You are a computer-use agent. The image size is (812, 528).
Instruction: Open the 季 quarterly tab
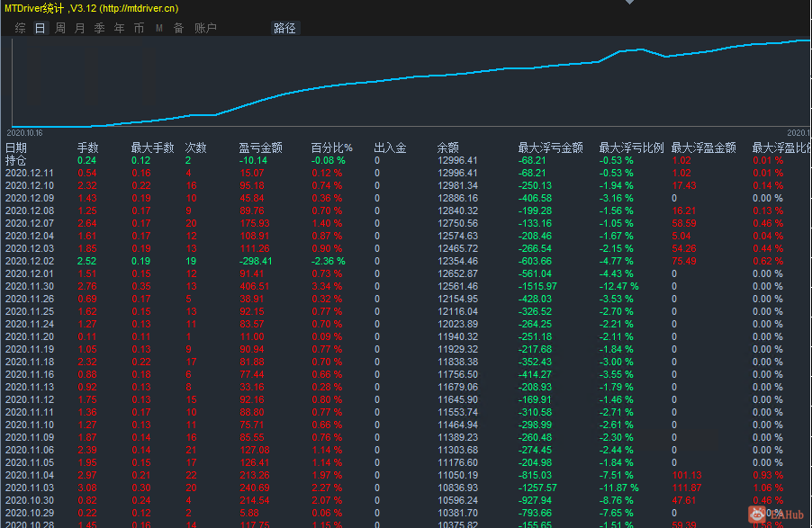pos(99,28)
